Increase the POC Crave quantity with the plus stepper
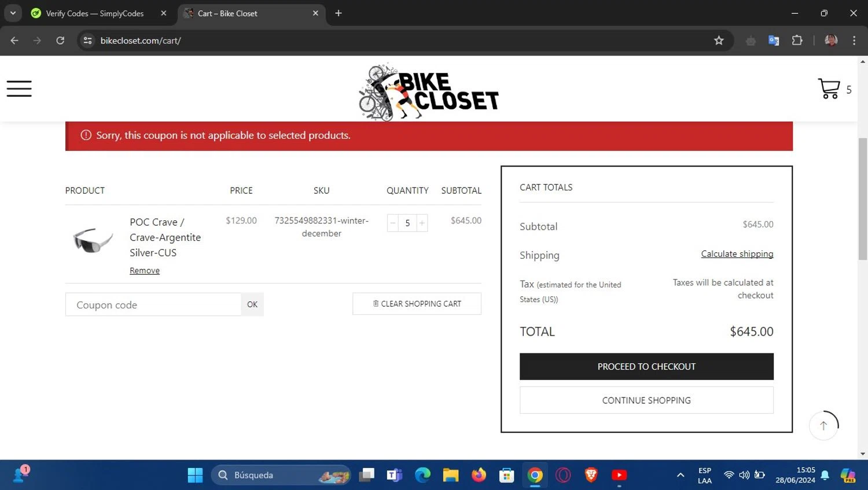The image size is (868, 490). click(422, 223)
